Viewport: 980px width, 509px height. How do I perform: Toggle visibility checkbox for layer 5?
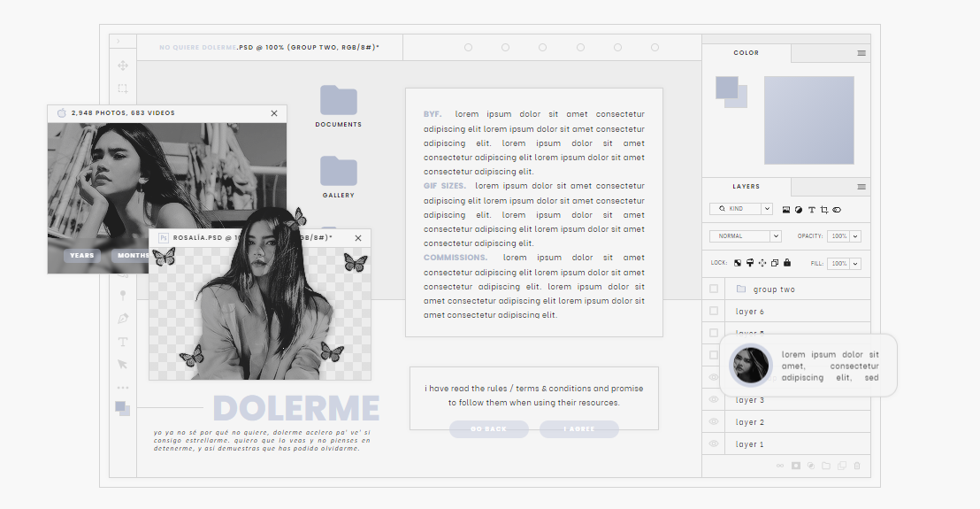[x=714, y=333]
